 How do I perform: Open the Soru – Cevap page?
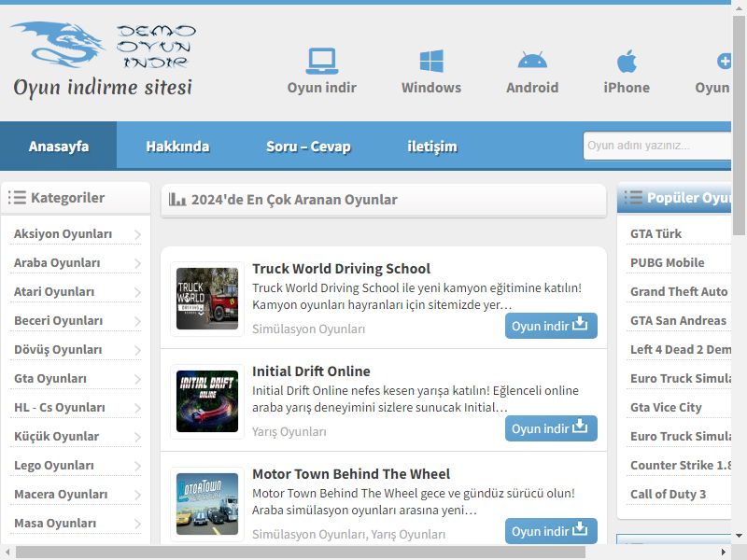[308, 147]
